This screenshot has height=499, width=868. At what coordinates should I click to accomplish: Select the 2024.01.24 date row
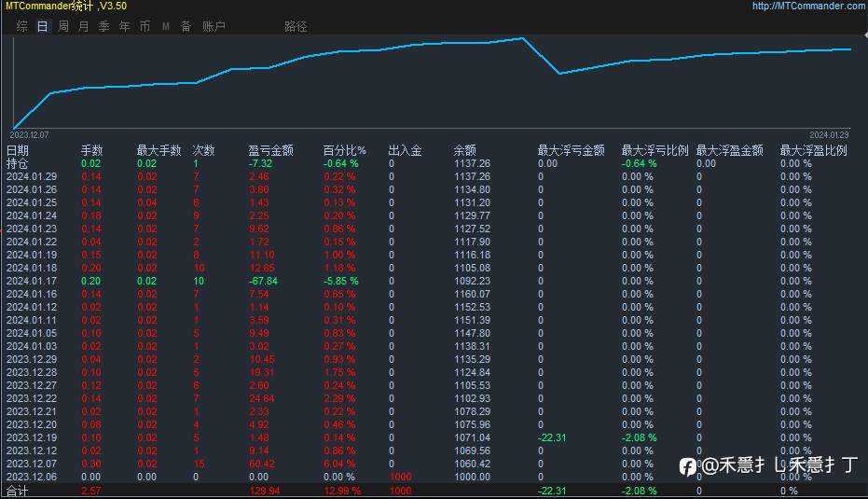(x=32, y=215)
